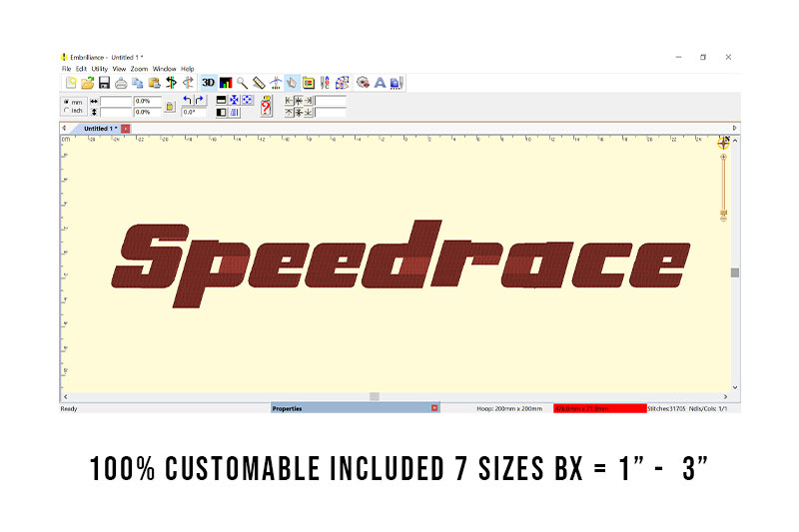Image resolution: width=799 pixels, height=532 pixels.
Task: Select the inch units radio button
Action: [x=67, y=110]
